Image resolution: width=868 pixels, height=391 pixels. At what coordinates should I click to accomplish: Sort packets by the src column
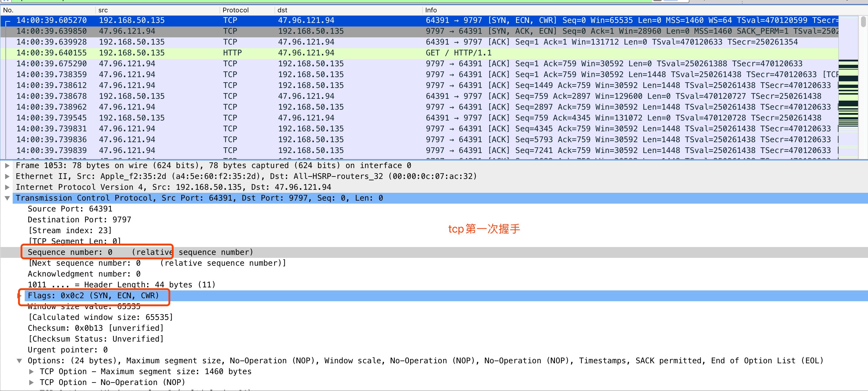[x=158, y=10]
